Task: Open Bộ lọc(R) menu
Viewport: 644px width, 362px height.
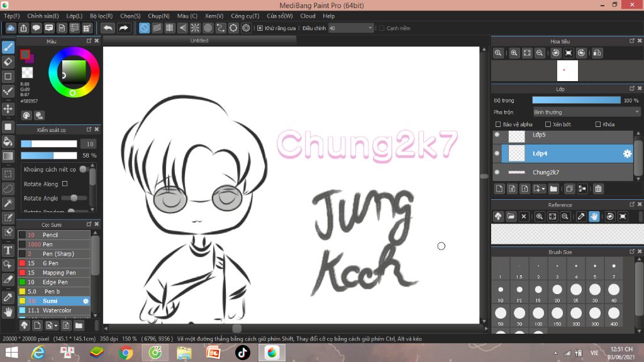Action: tap(101, 16)
